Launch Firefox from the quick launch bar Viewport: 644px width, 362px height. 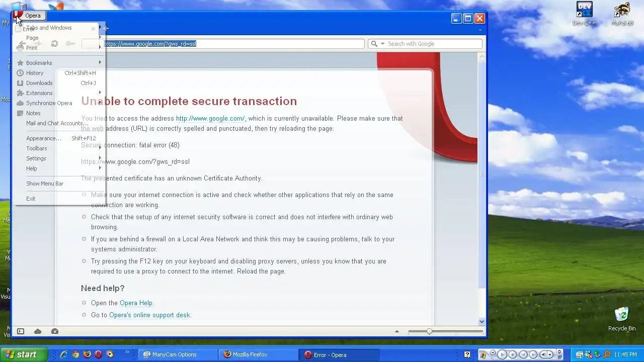pos(87,354)
